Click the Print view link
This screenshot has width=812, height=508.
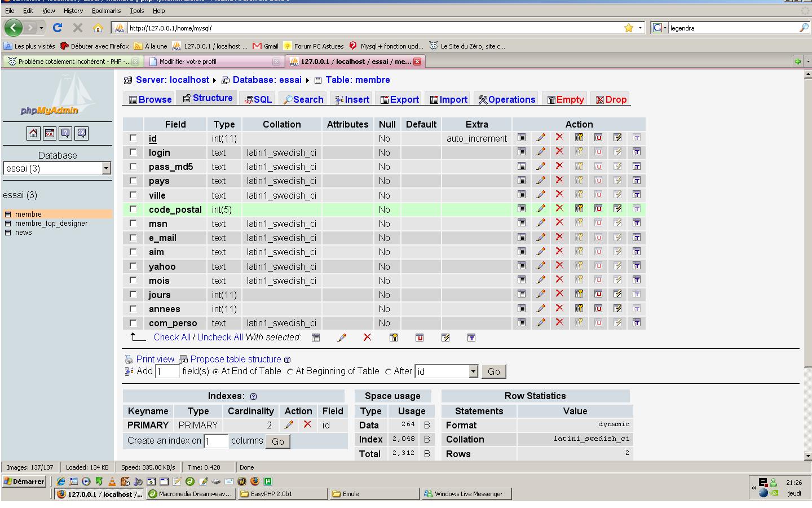pos(156,359)
